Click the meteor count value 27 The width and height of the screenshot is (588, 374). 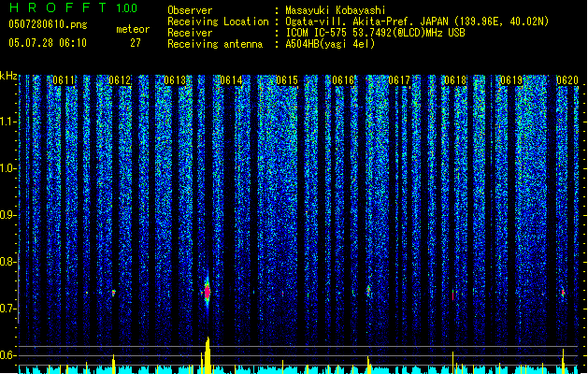pos(136,43)
